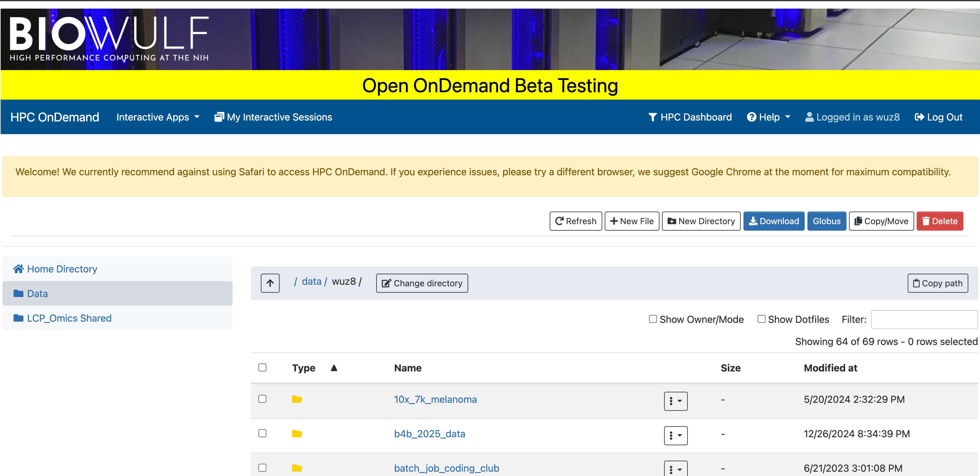980x476 pixels.
Task: Click the 10x_7k_melanoma folder icon
Action: click(x=297, y=399)
